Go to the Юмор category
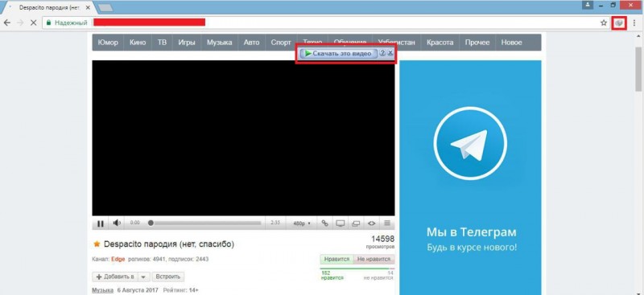 (x=108, y=43)
